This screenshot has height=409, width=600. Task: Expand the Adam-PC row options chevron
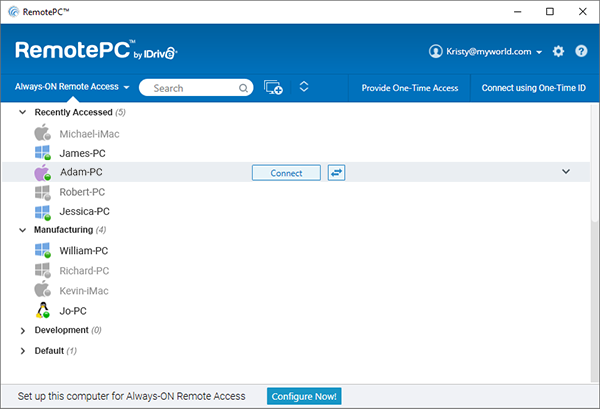(566, 171)
